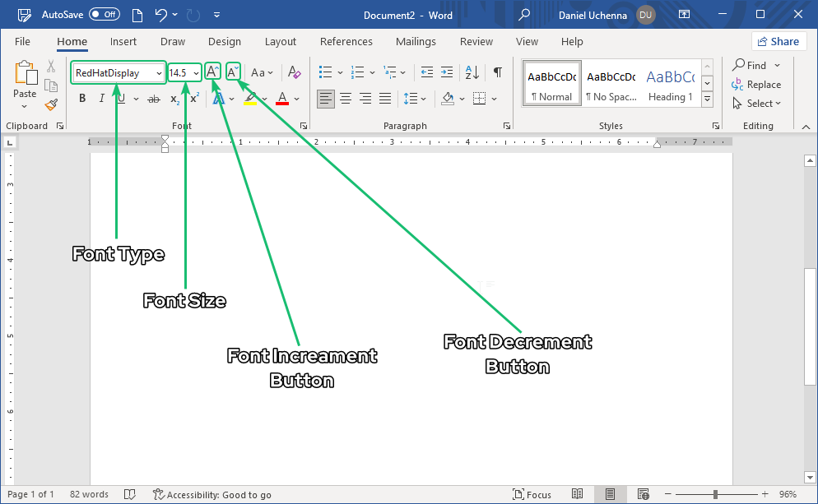Viewport: 818px width, 504px height.
Task: Open the References tab
Action: click(346, 42)
